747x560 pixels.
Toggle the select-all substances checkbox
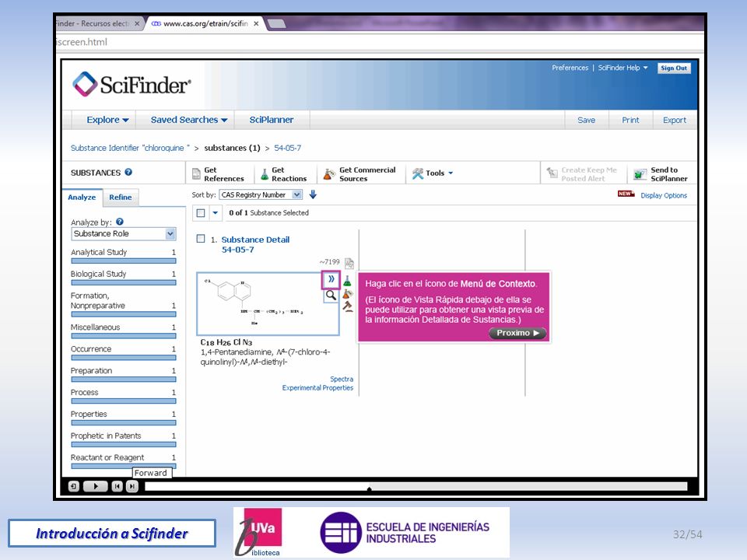(201, 213)
